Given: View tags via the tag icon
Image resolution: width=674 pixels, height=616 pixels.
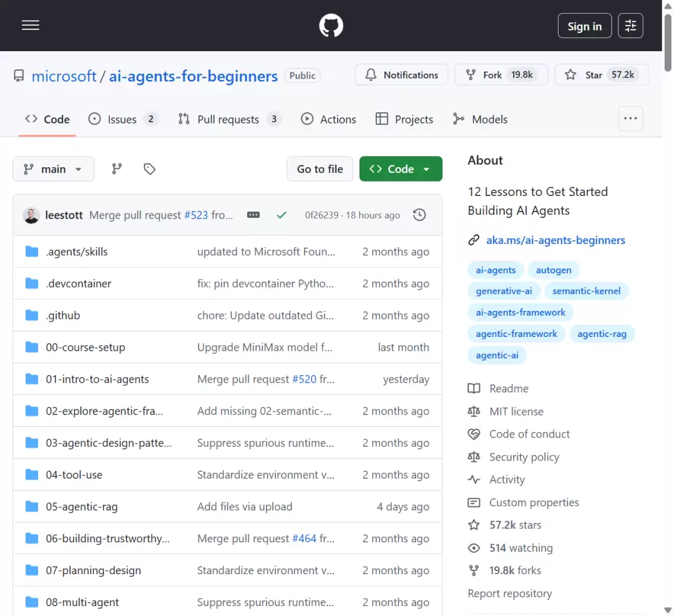Looking at the screenshot, I should point(149,169).
